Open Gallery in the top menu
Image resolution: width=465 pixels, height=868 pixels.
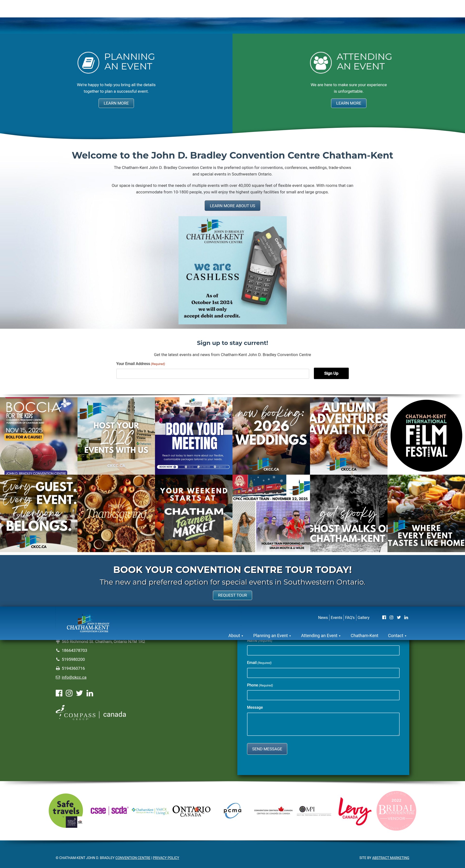click(364, 618)
